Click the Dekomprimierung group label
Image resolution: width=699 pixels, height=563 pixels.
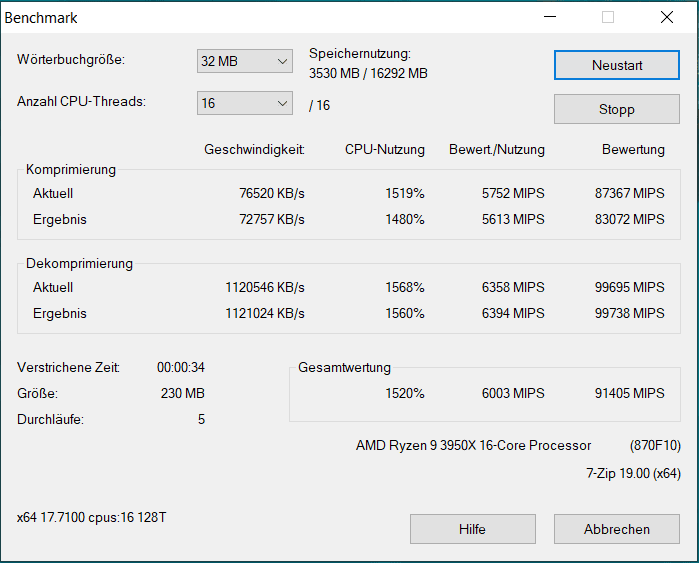79,263
